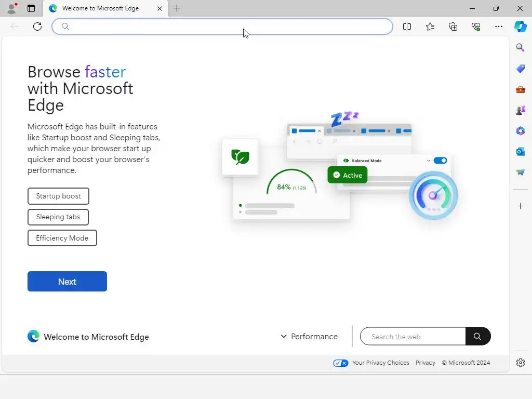Click the "© Microsoft 2024" text
The image size is (532, 399).
(466, 363)
